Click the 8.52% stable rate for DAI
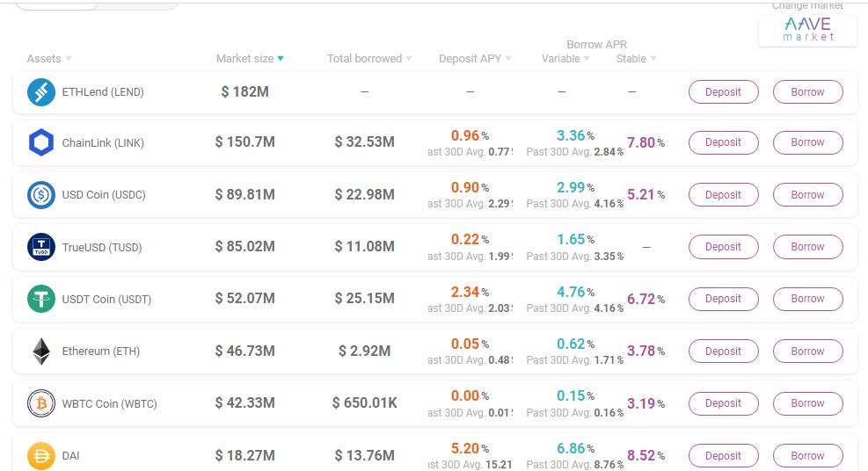 pyautogui.click(x=646, y=455)
